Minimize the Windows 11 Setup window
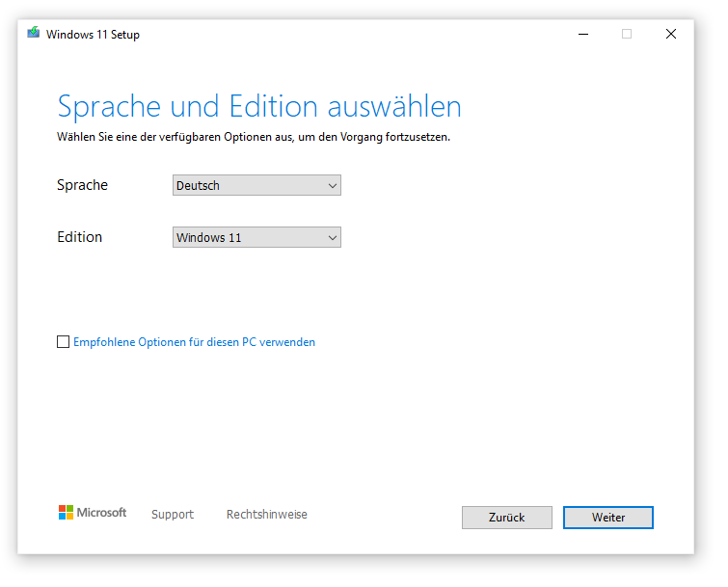This screenshot has height=587, width=728. pyautogui.click(x=583, y=34)
